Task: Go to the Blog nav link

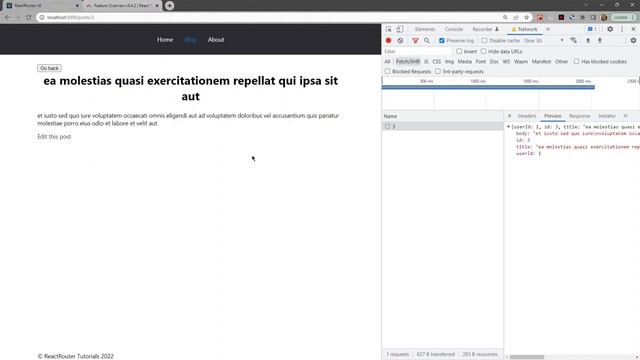Action: coord(191,40)
